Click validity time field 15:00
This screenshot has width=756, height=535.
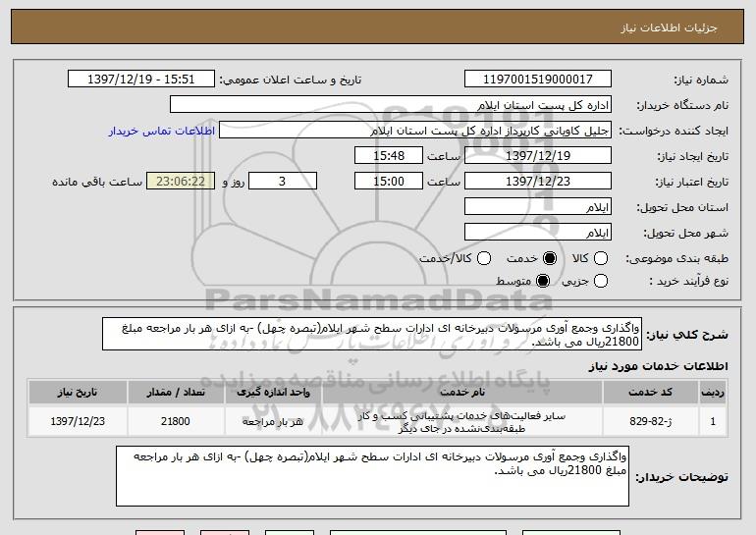[x=389, y=182]
